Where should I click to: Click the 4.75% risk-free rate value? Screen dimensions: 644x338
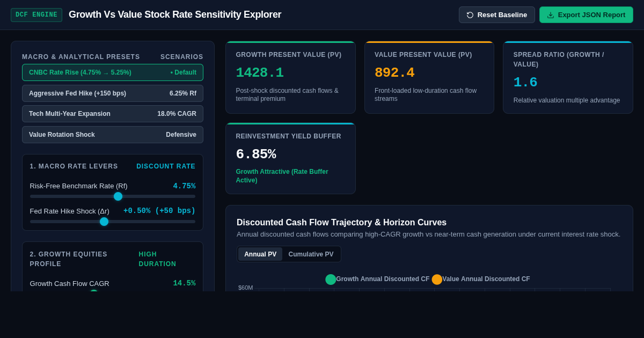pyautogui.click(x=184, y=186)
